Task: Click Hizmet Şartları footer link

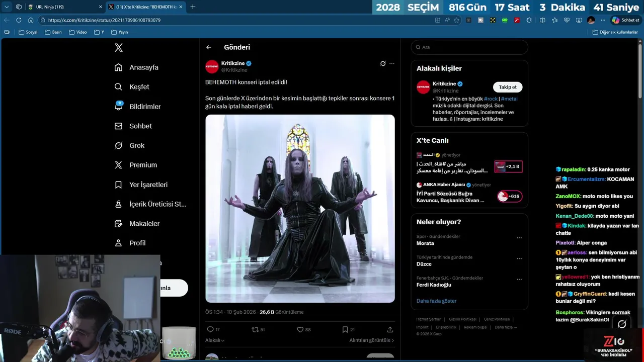Action: (429, 319)
